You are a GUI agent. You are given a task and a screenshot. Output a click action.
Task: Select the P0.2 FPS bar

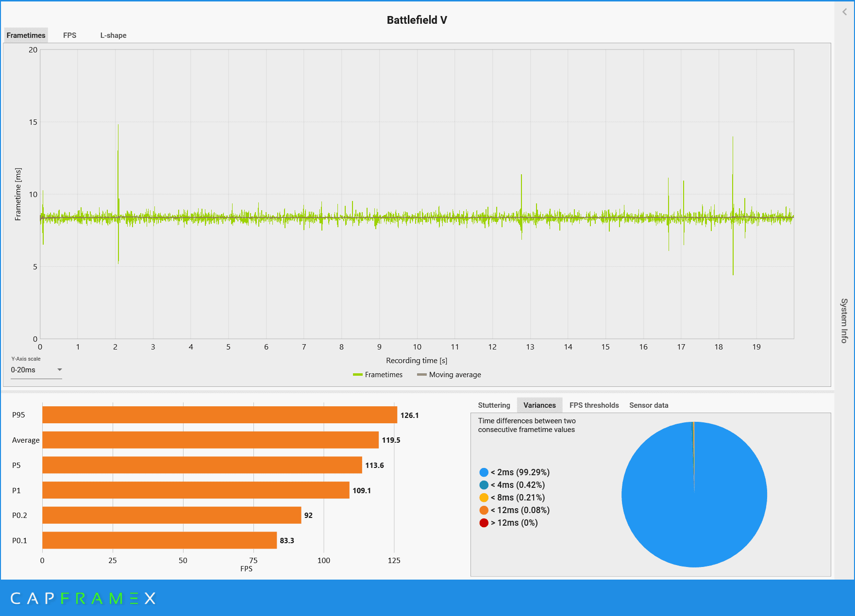tap(172, 515)
